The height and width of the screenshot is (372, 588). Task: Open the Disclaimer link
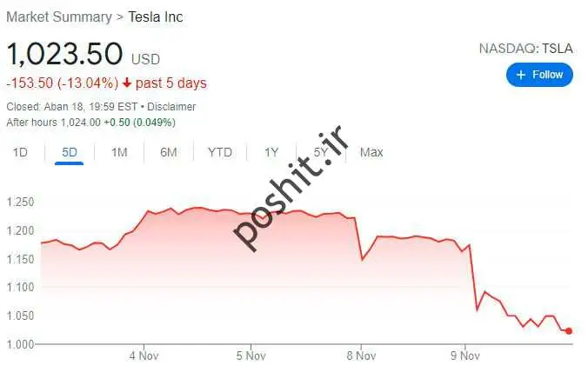tap(171, 107)
